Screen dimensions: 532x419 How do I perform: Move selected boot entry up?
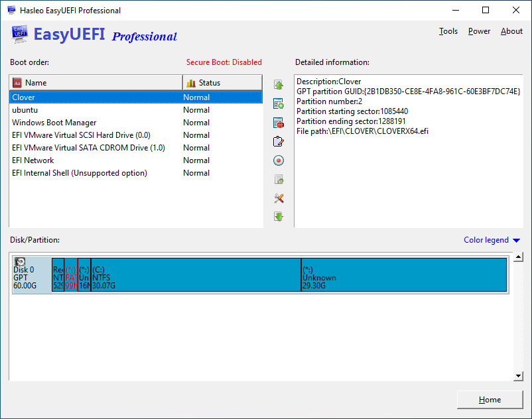coord(279,85)
